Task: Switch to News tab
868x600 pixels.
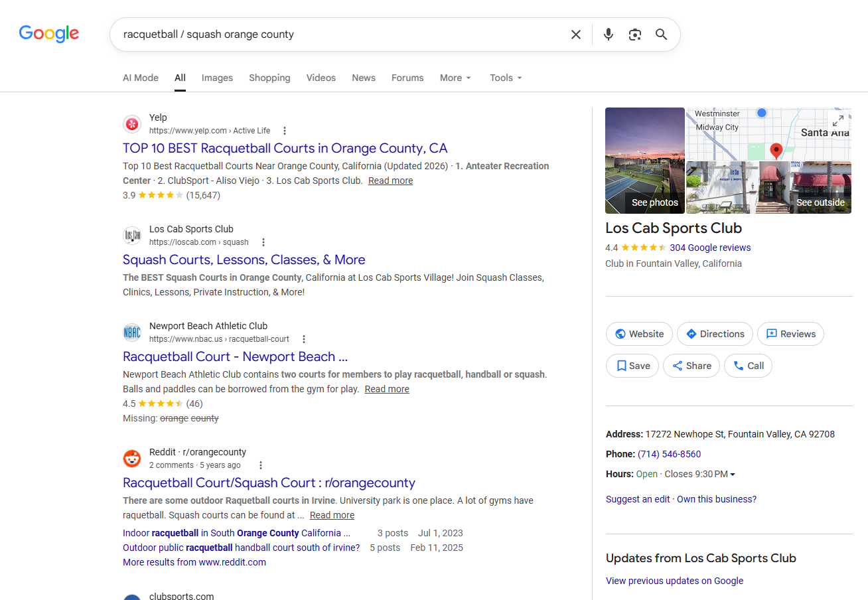Action: click(x=364, y=78)
